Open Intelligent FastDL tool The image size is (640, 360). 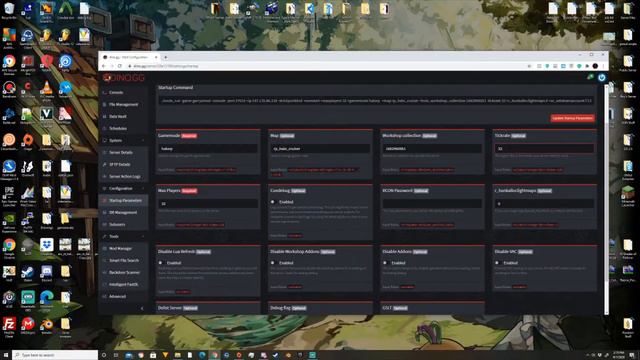(123, 284)
